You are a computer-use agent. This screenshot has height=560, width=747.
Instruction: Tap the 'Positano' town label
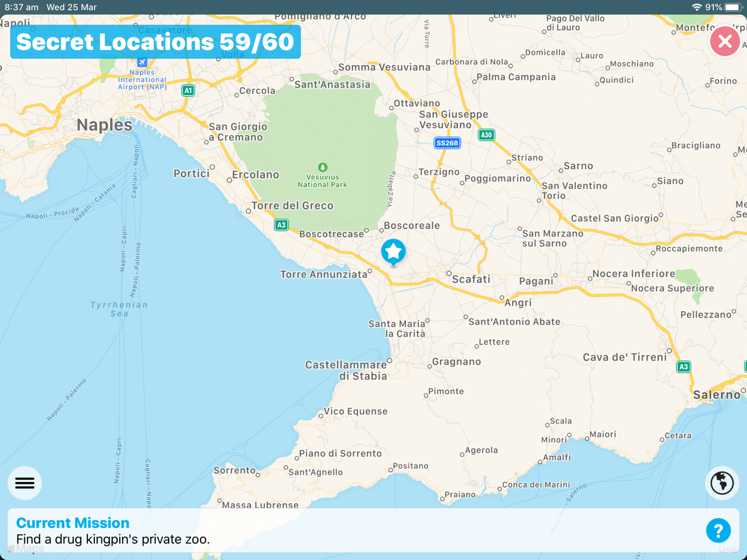tap(410, 466)
